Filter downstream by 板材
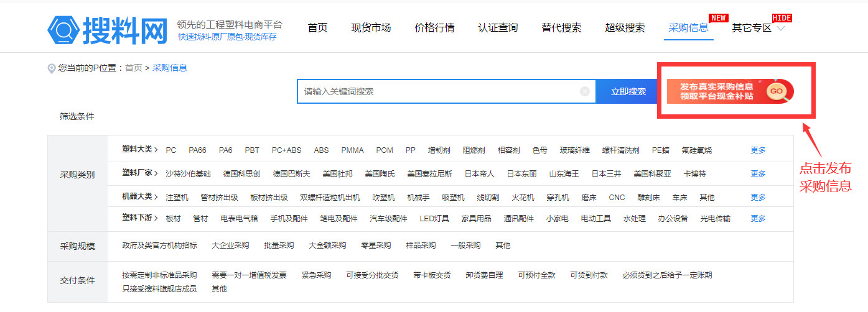The height and width of the screenshot is (312, 868). pyautogui.click(x=173, y=218)
